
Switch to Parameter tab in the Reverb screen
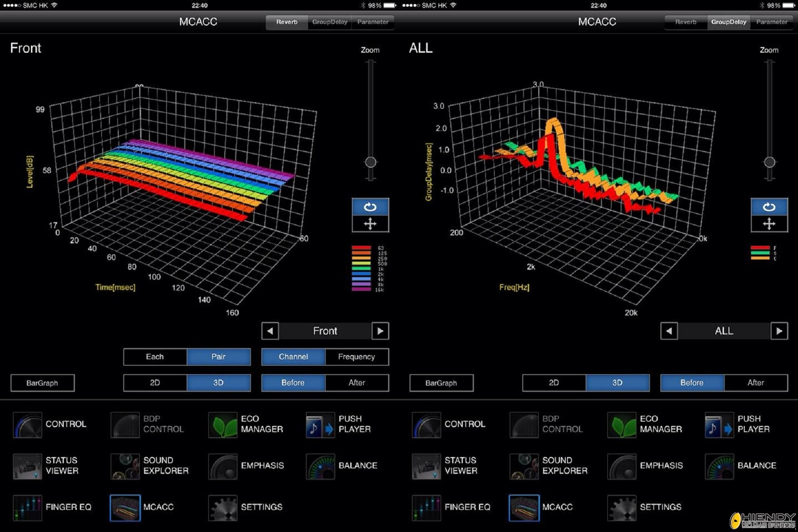point(372,22)
